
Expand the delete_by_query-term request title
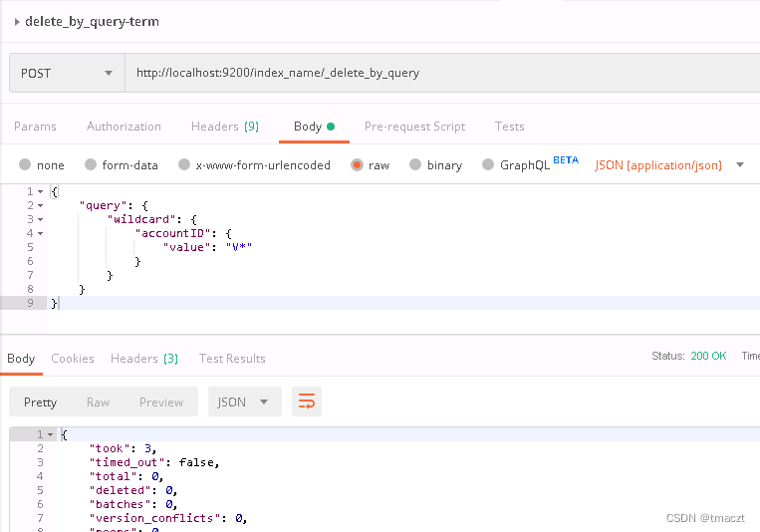click(x=17, y=22)
